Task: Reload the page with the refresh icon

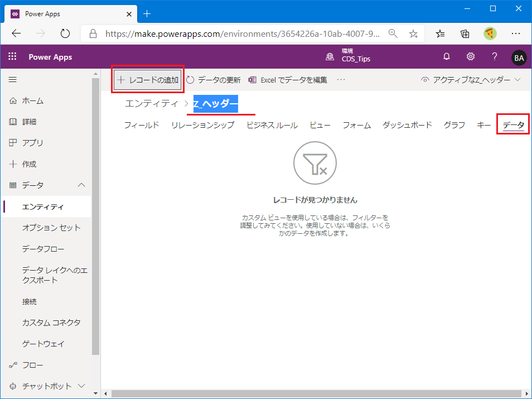Action: point(65,33)
